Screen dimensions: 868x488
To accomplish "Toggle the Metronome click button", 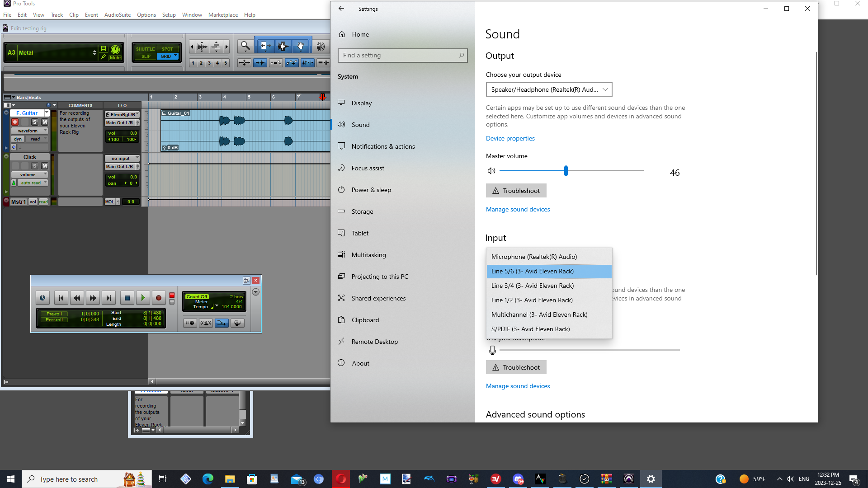I will click(x=206, y=323).
